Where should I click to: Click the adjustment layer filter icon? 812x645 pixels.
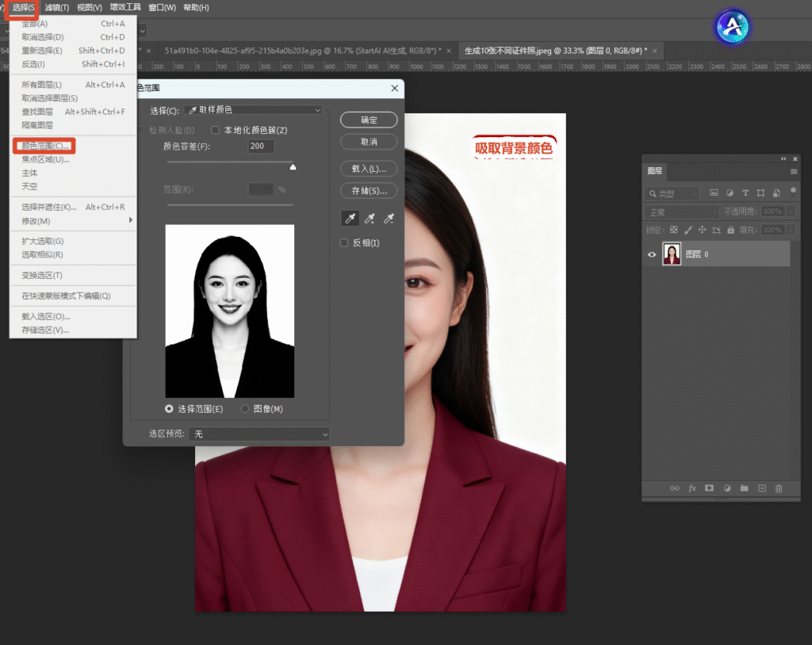[730, 193]
